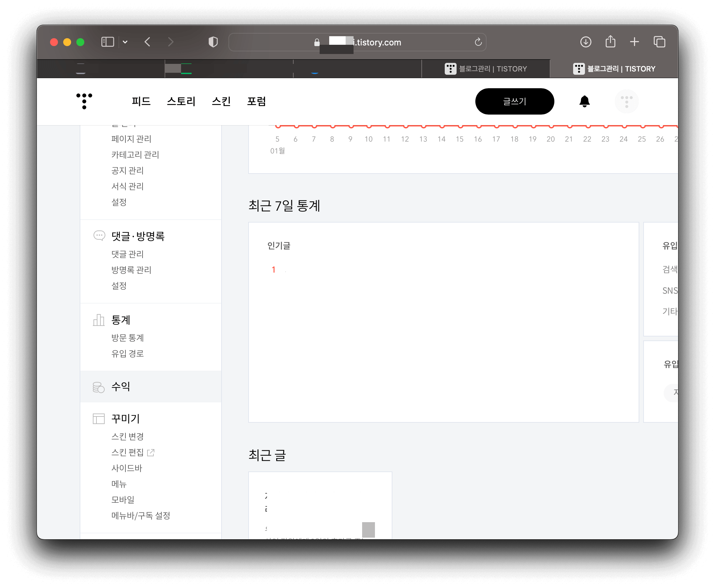
Task: Click the share icon in toolbar
Action: point(610,42)
